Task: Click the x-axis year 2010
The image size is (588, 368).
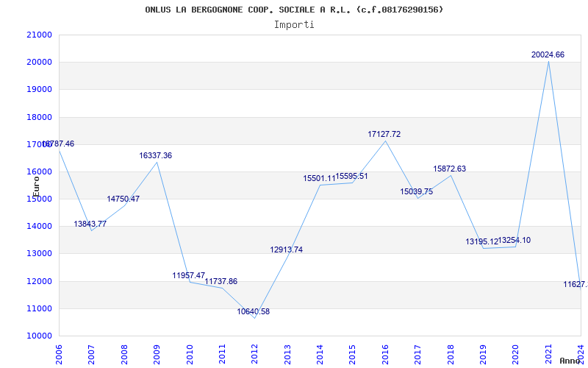Action: 190,354
